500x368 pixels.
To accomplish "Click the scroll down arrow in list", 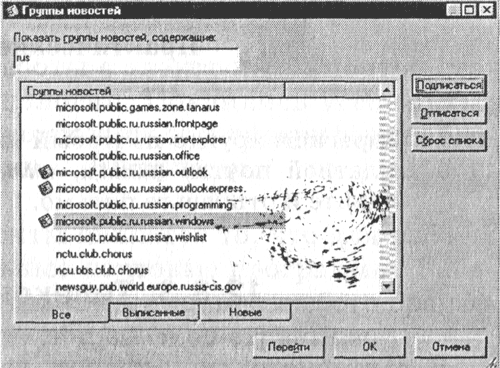I will tap(387, 286).
